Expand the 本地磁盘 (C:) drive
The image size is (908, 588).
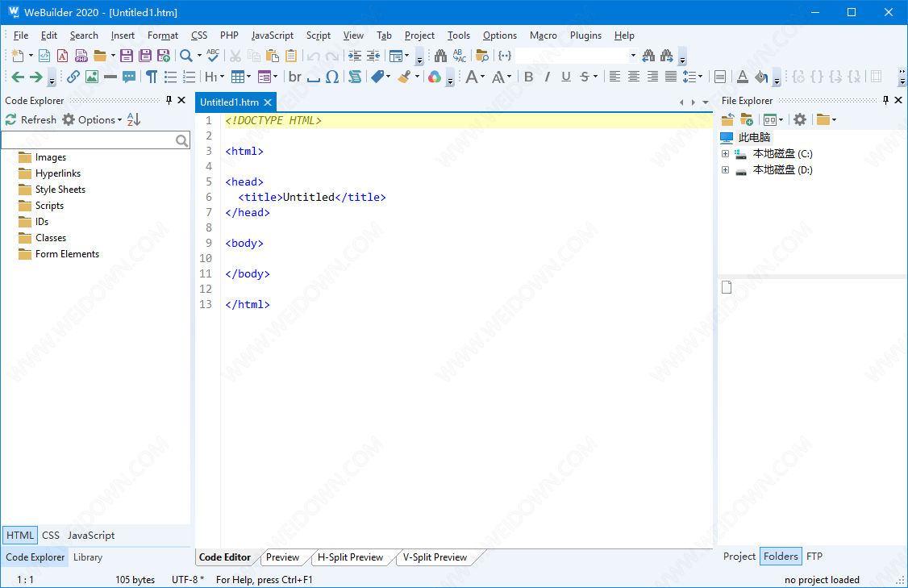pyautogui.click(x=725, y=153)
